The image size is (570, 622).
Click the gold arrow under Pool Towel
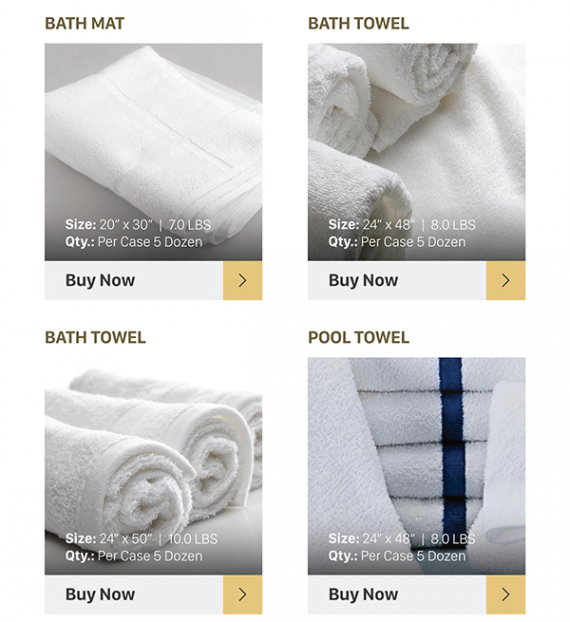tap(506, 595)
